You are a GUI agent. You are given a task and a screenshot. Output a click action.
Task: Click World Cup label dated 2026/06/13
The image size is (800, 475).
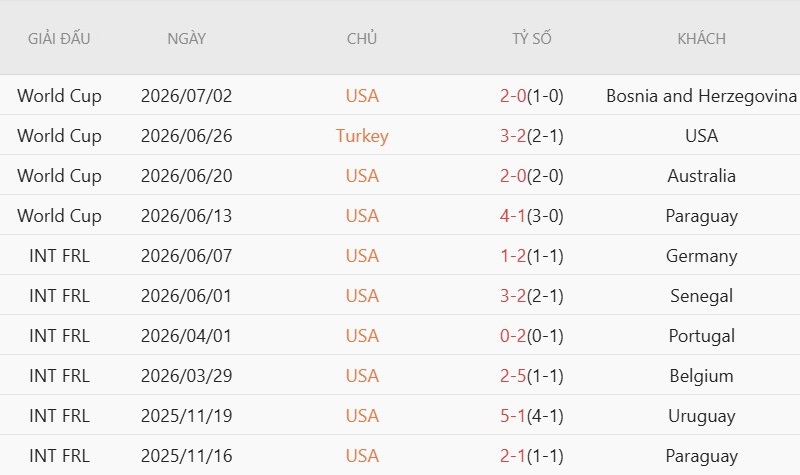pyautogui.click(x=59, y=216)
